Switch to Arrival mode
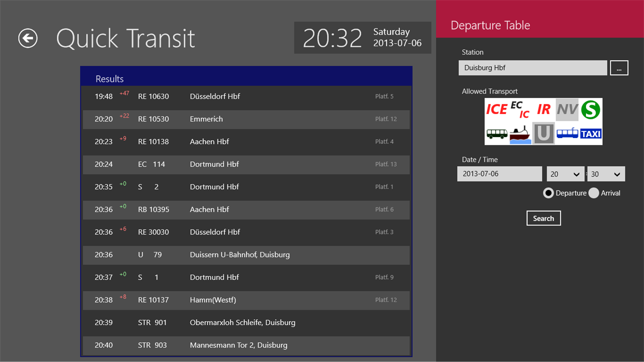Screen dimensions: 644x362 593,193
